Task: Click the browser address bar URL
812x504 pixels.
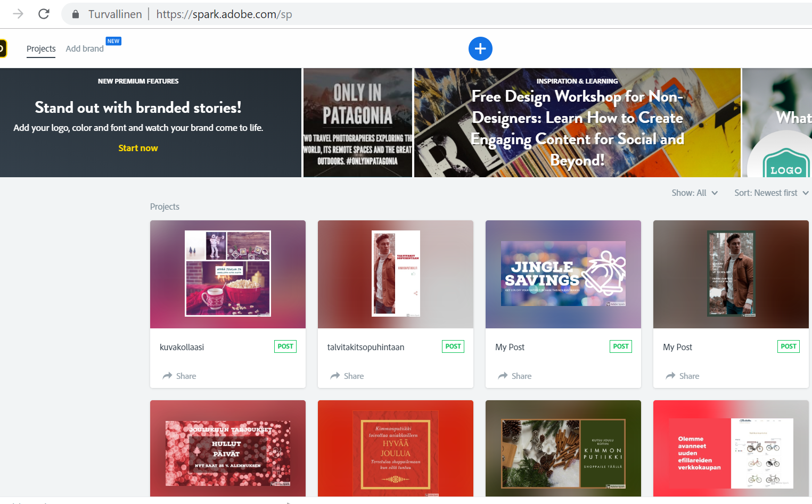Action: 224,14
